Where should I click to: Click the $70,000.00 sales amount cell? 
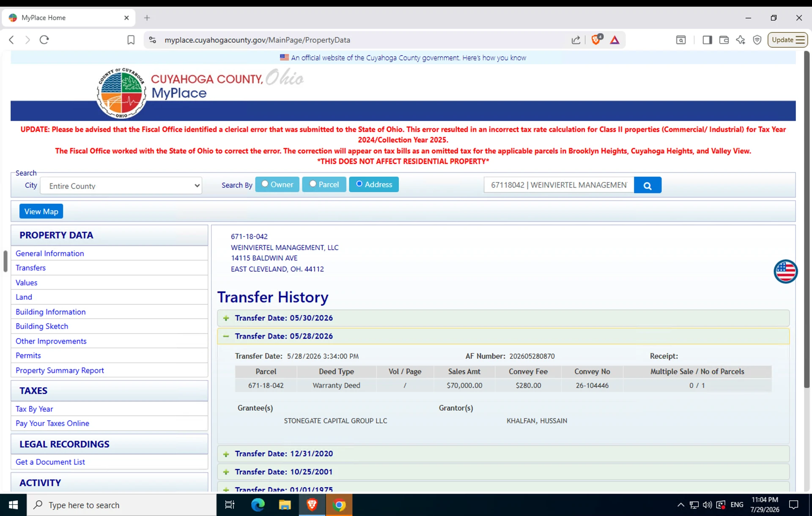click(464, 385)
